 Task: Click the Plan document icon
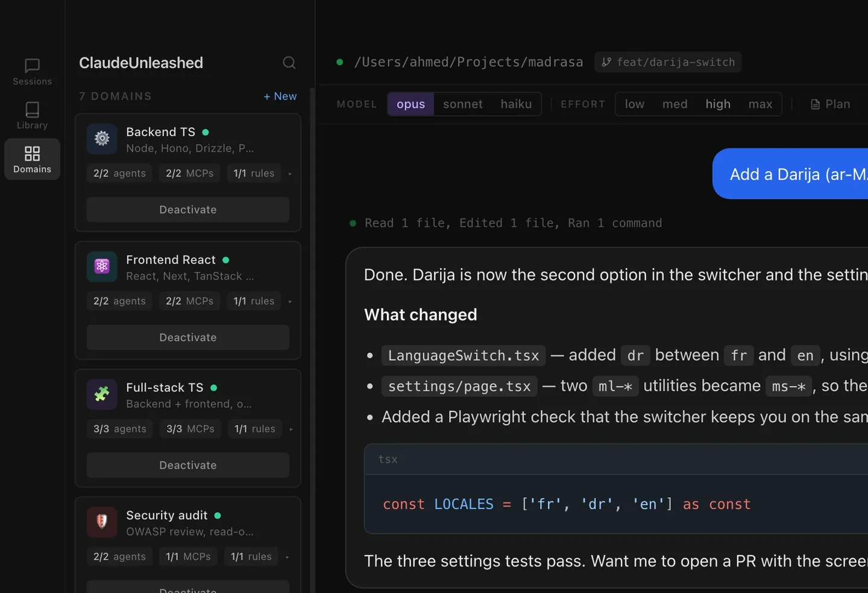coord(816,104)
